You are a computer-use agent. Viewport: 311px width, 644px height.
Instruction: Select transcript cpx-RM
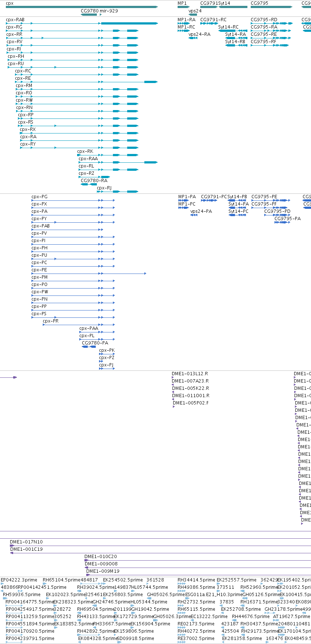[24, 86]
